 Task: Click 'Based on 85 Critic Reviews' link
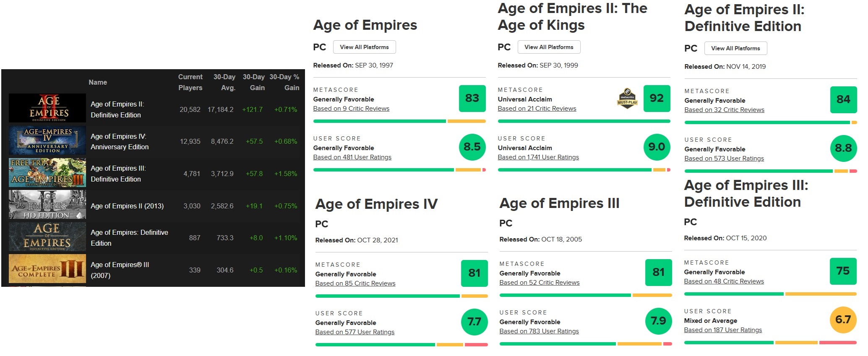(355, 283)
